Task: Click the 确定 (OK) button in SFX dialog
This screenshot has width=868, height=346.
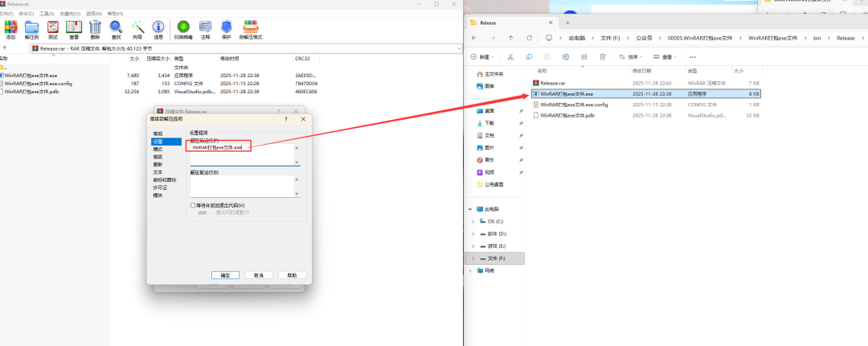Action: pos(225,275)
